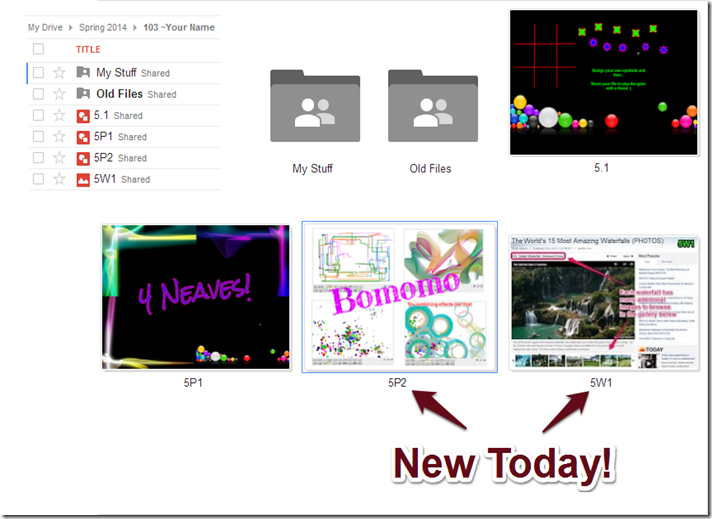Expand arrow after My Drive breadcrumb

[x=70, y=28]
